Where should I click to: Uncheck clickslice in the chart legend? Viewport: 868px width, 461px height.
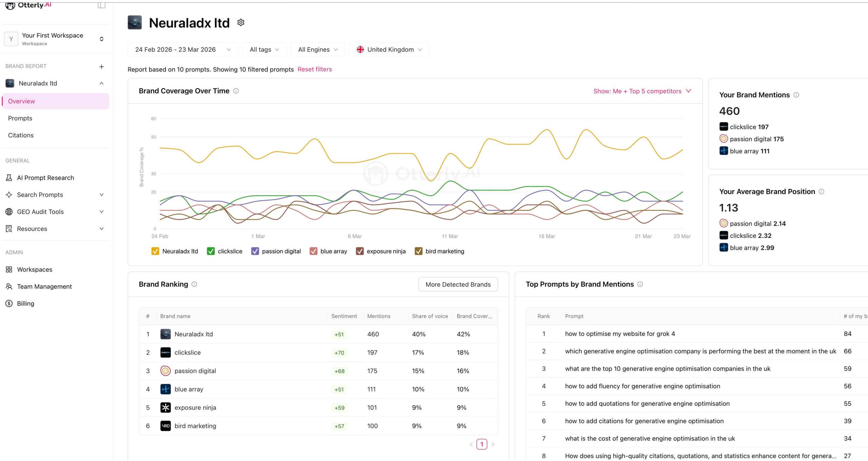click(211, 251)
